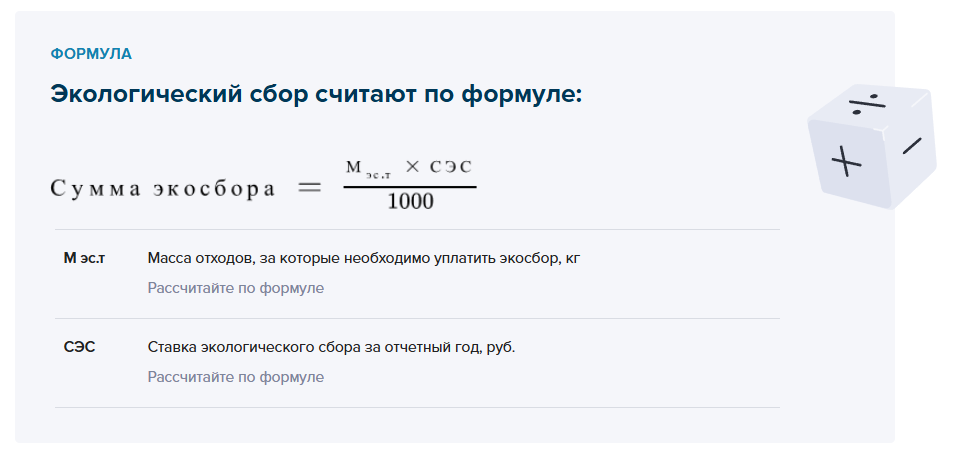This screenshot has width=954, height=458.
Task: Click the division sign on the cube
Action: coord(870,101)
